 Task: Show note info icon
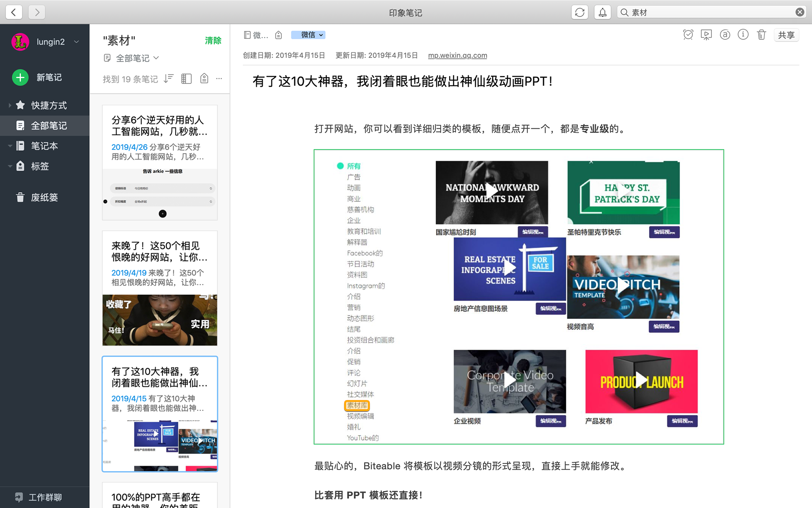(x=743, y=35)
